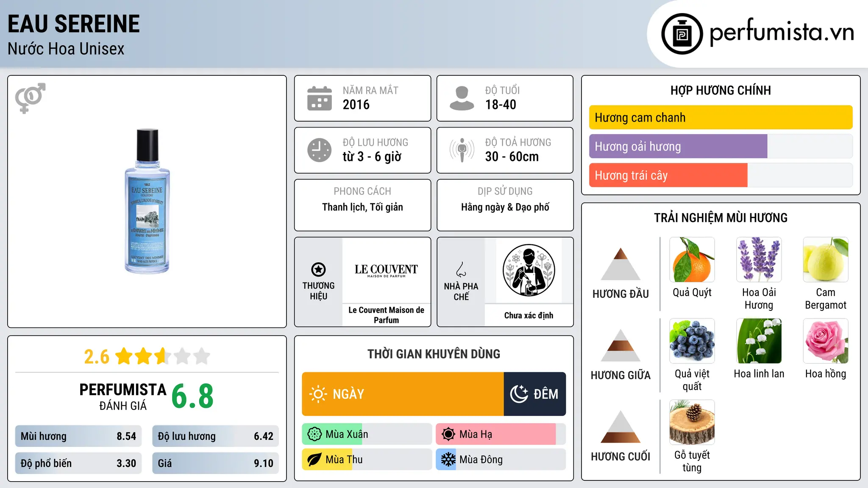The height and width of the screenshot is (488, 868).
Task: Click the Le Couvent Maison de Parfum caption
Action: [386, 315]
